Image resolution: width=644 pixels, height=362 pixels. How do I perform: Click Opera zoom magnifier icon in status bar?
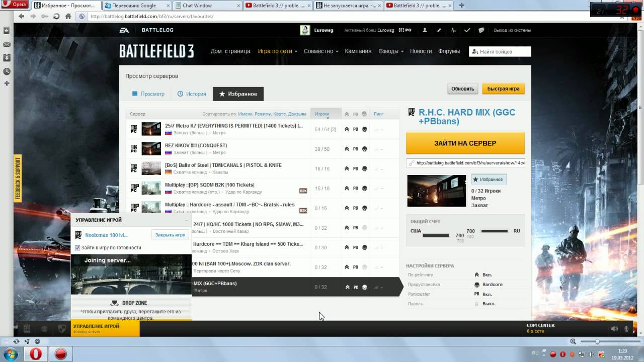pyautogui.click(x=573, y=341)
